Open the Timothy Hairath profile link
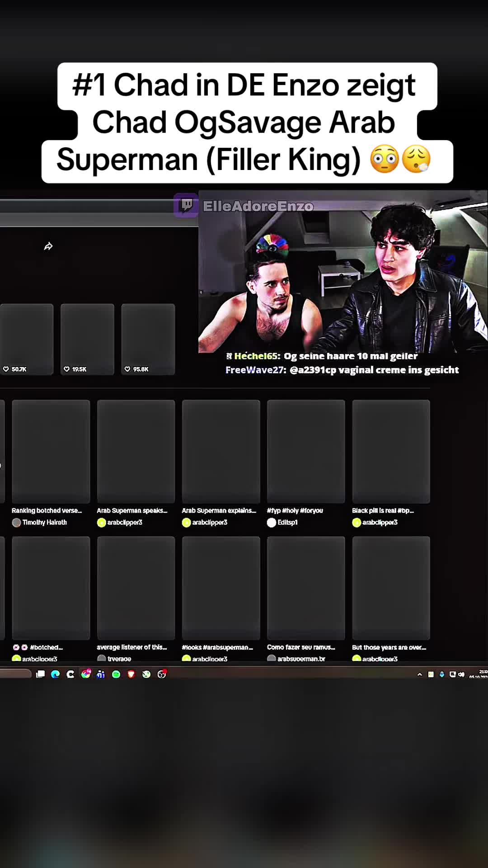488x868 pixels. pos(45,523)
